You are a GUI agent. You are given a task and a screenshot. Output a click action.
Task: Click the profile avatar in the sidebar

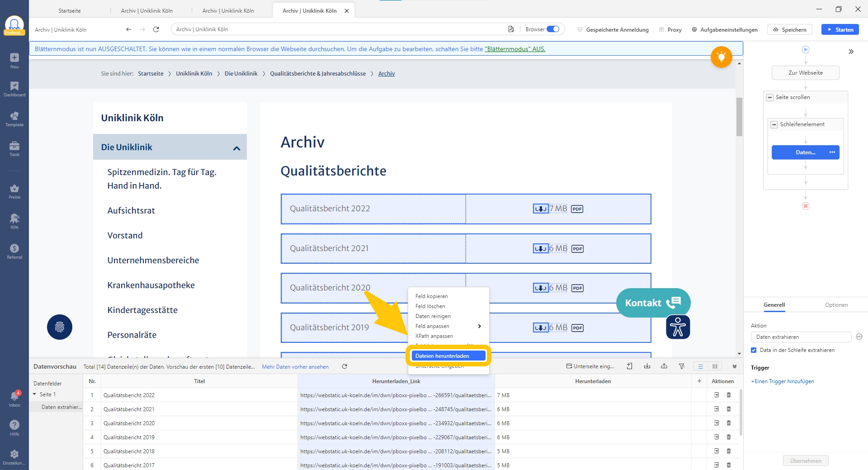[14, 25]
